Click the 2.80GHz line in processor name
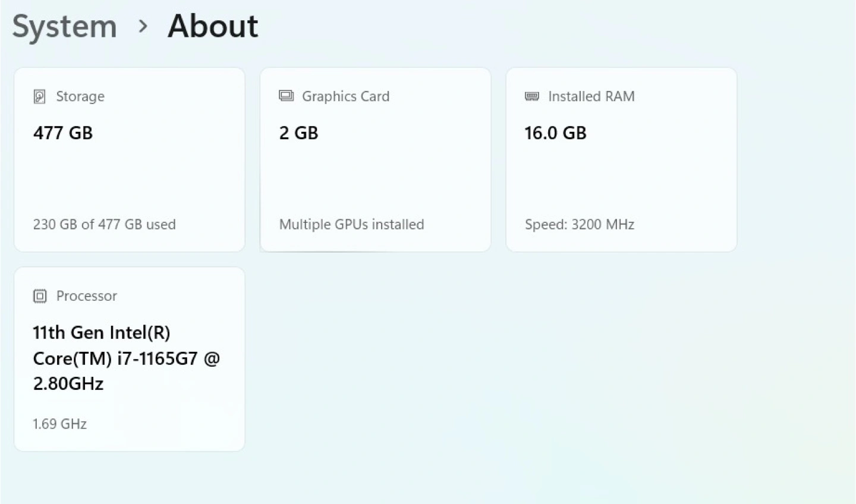Screen dimensions: 856x504 click(x=68, y=384)
